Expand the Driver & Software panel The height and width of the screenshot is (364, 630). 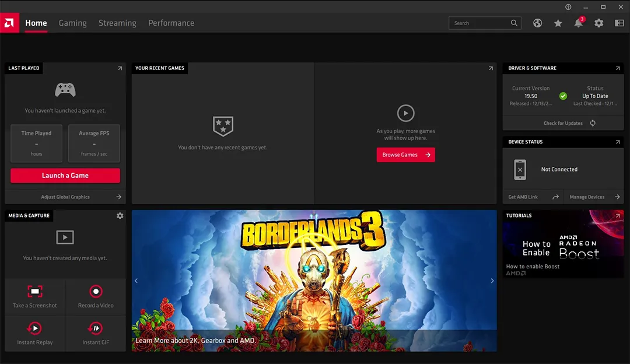point(618,68)
